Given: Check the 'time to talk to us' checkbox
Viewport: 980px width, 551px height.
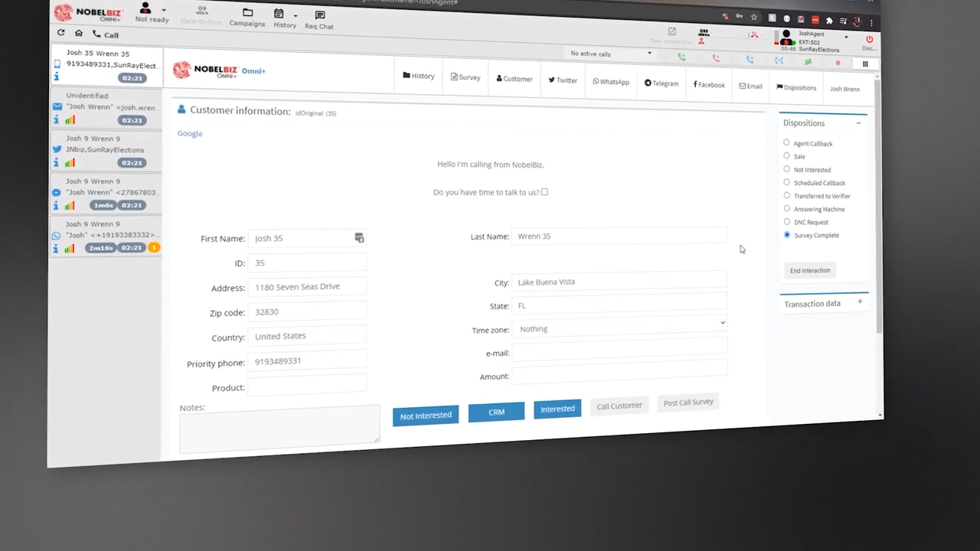Looking at the screenshot, I should click(x=544, y=192).
